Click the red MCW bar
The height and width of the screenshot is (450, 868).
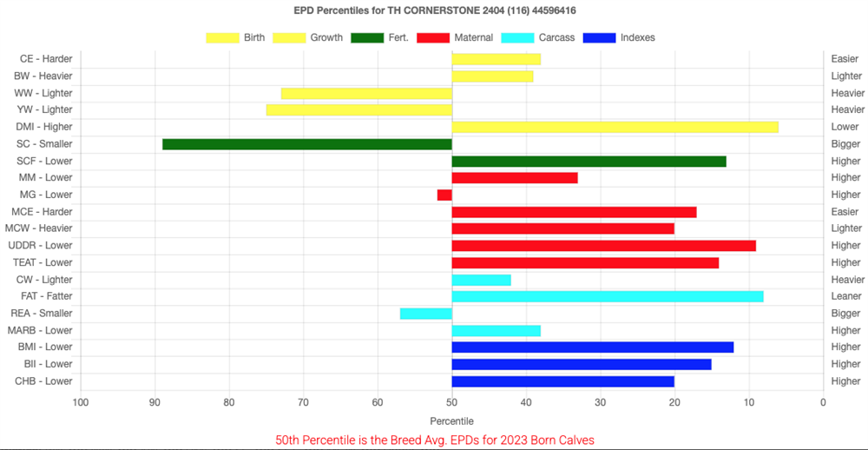tap(563, 228)
